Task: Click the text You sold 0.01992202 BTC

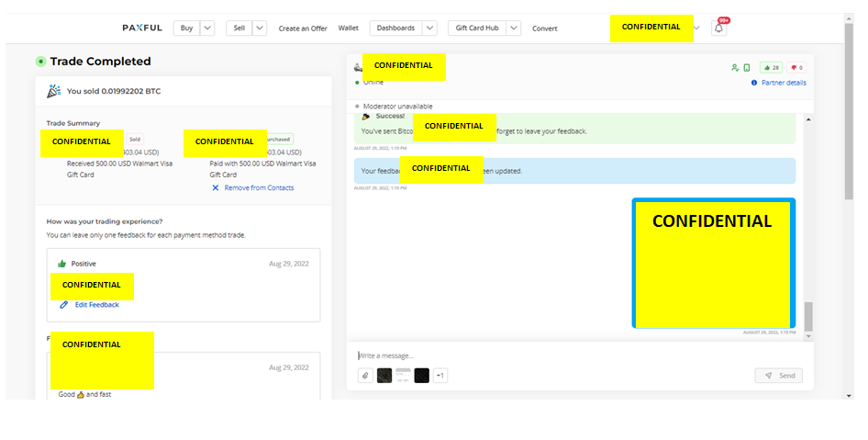Action: click(114, 92)
